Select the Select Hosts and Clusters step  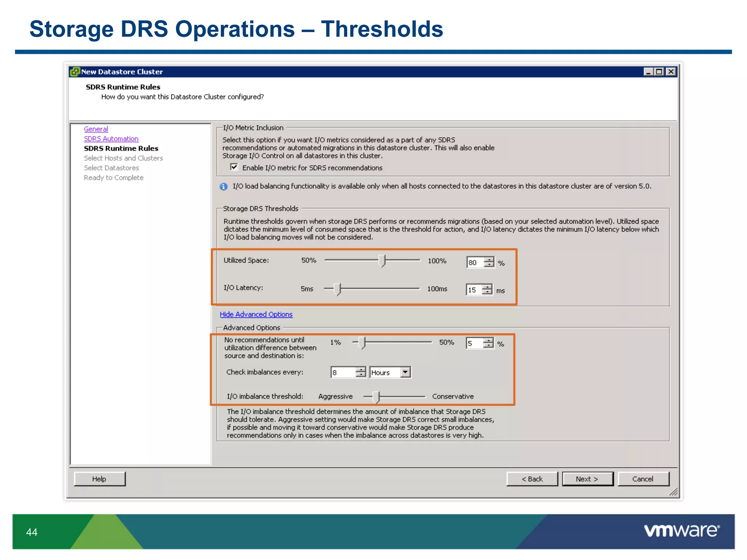point(123,158)
